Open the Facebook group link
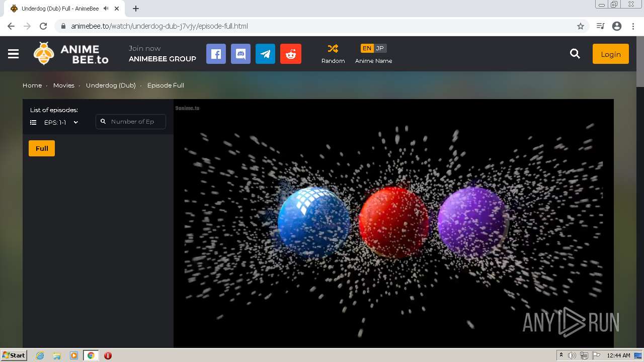This screenshot has width=644, height=362. point(216,54)
